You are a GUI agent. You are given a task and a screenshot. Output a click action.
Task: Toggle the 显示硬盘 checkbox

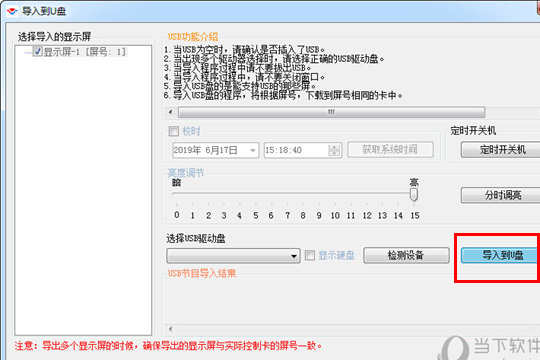point(310,255)
